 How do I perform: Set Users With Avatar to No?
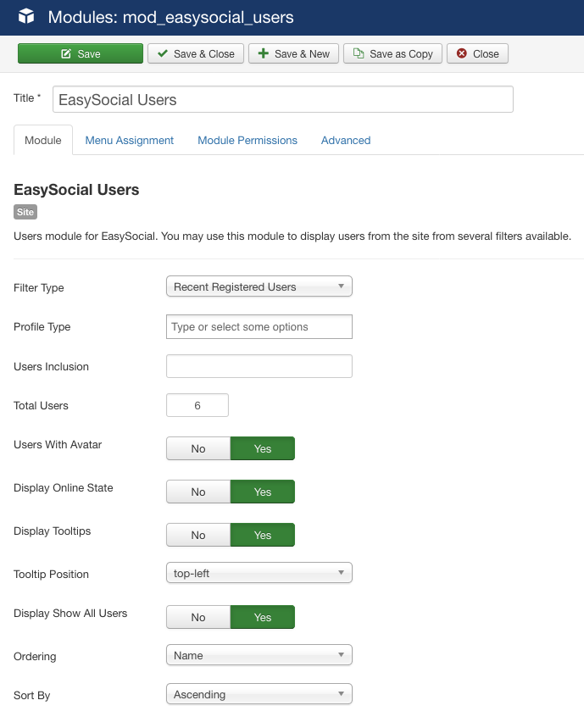(x=198, y=448)
